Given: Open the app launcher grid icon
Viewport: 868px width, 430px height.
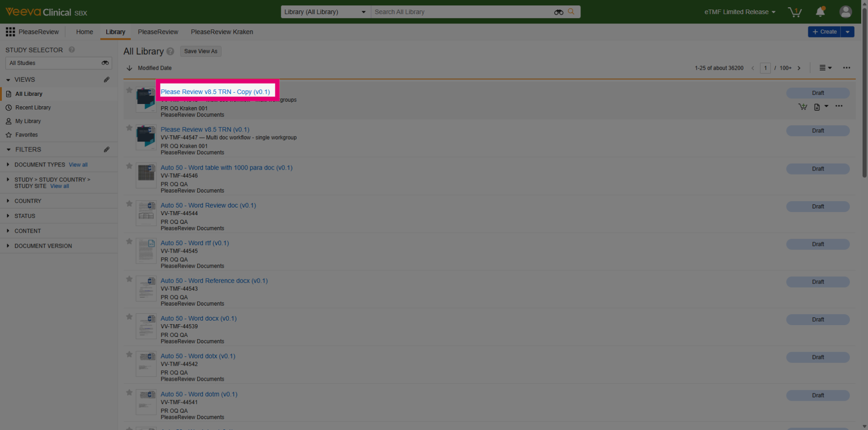Looking at the screenshot, I should click(10, 32).
